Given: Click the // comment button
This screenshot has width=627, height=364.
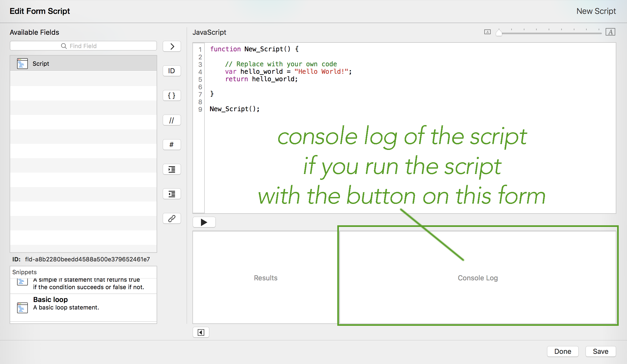Looking at the screenshot, I should (x=172, y=120).
